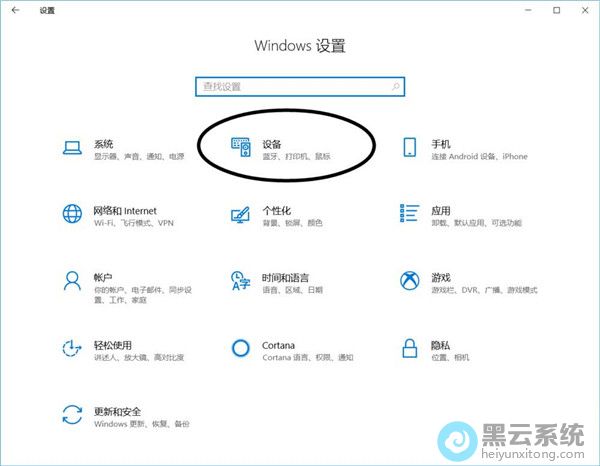
Task: Click the search magnifier icon
Action: click(396, 86)
